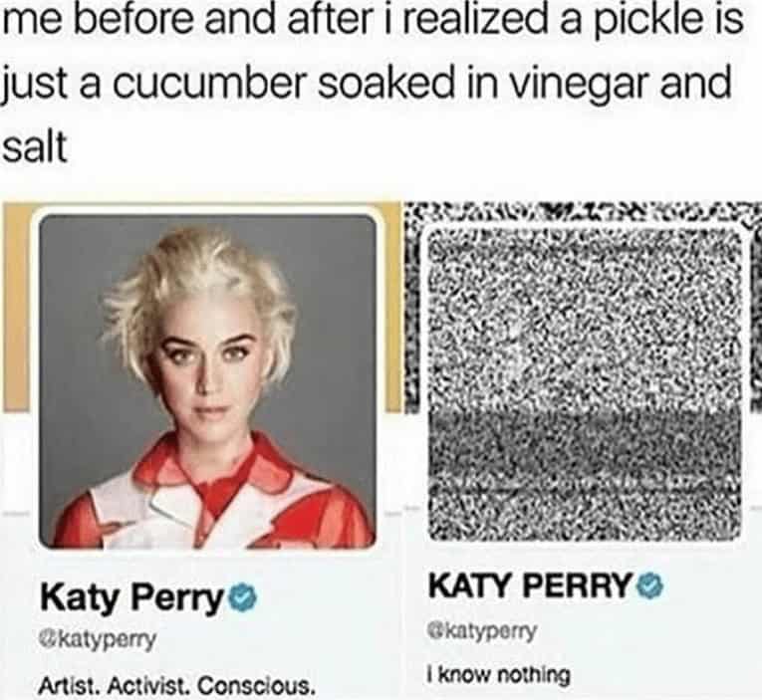
Task: Open the static-noise profile picture
Action: click(x=585, y=382)
